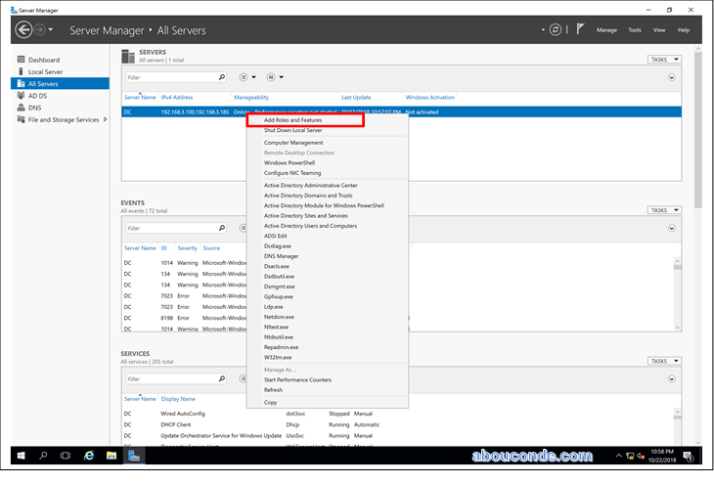Open Windows Start menu

(x=22, y=456)
